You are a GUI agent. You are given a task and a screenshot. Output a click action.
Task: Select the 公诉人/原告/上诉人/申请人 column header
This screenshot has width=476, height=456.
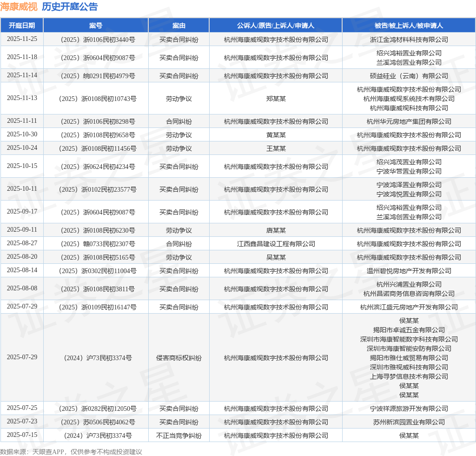point(276,25)
